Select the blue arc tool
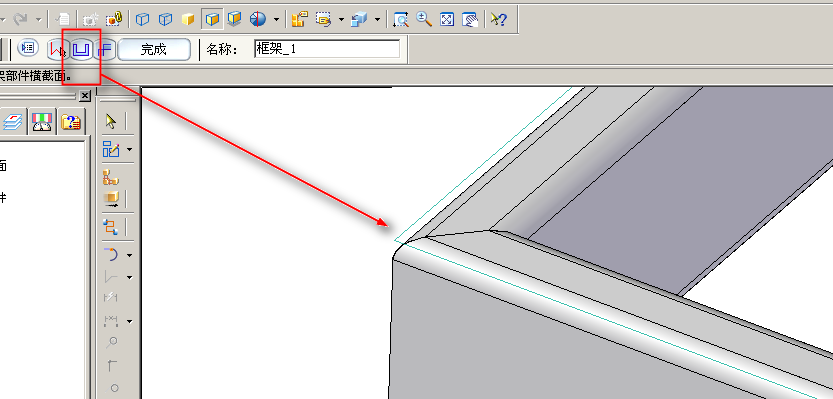Image resolution: width=833 pixels, height=399 pixels. click(x=111, y=254)
